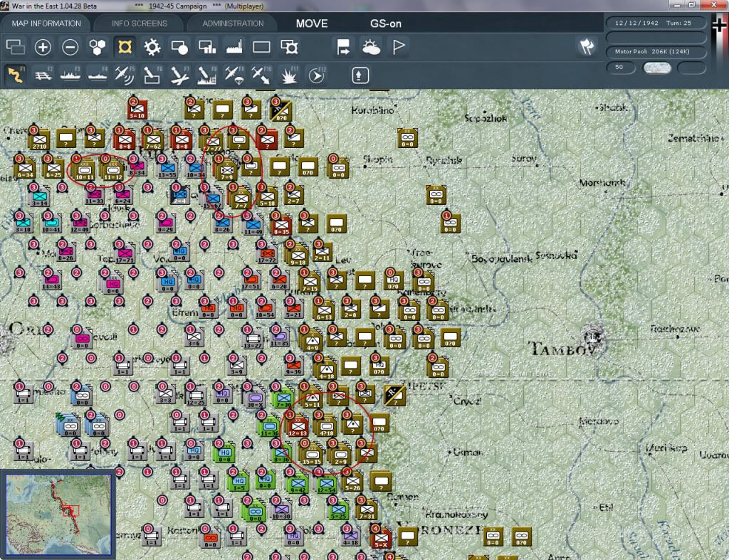
Task: Select F2 rail mode icon
Action: tap(43, 75)
